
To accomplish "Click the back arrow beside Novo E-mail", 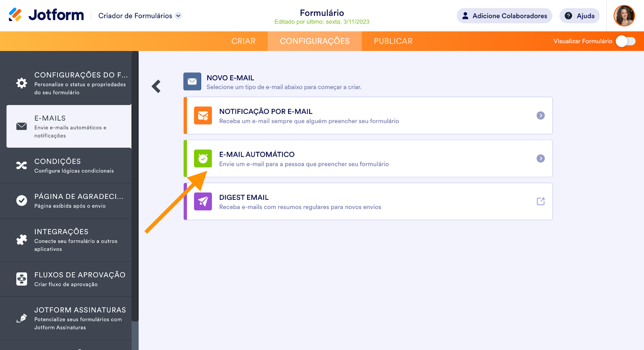I will [x=156, y=86].
